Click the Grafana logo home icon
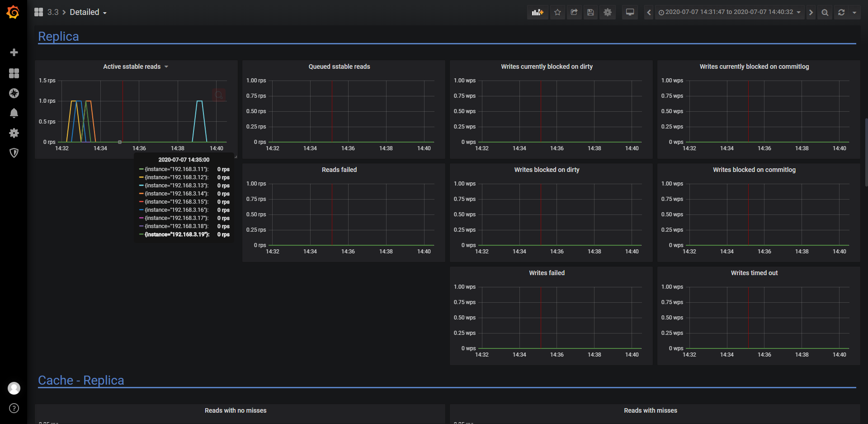The width and height of the screenshot is (868, 424). tap(13, 12)
